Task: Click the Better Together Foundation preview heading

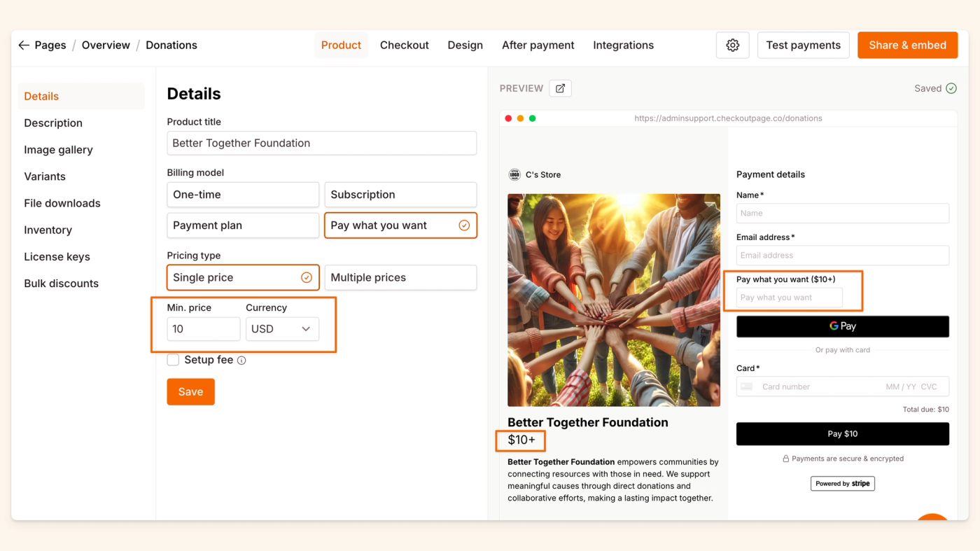Action: (x=588, y=422)
